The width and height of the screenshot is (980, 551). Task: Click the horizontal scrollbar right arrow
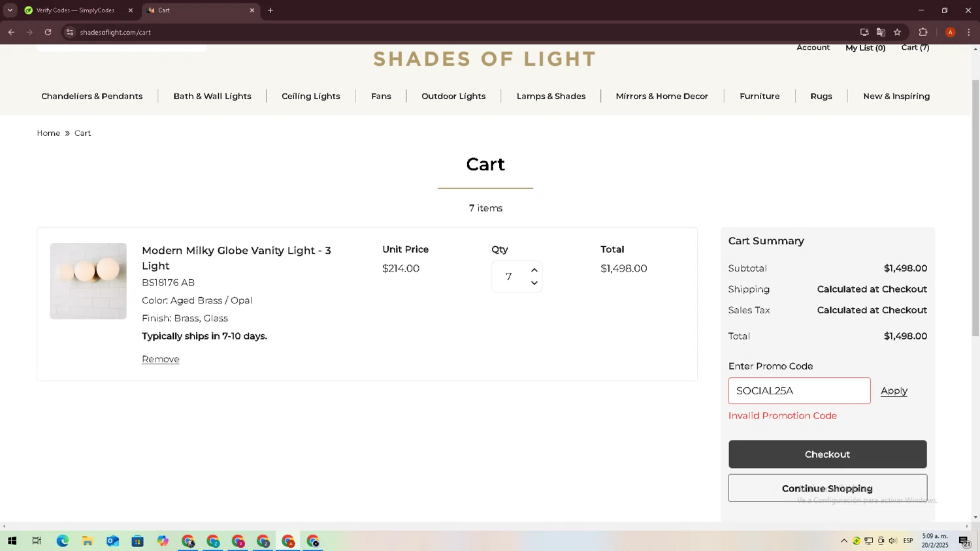click(x=967, y=526)
